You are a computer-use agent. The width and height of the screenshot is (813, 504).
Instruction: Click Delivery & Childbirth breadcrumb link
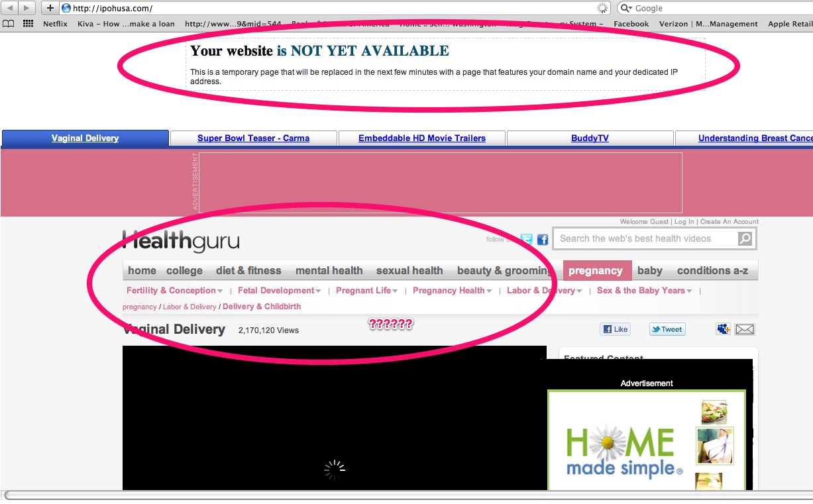262,307
